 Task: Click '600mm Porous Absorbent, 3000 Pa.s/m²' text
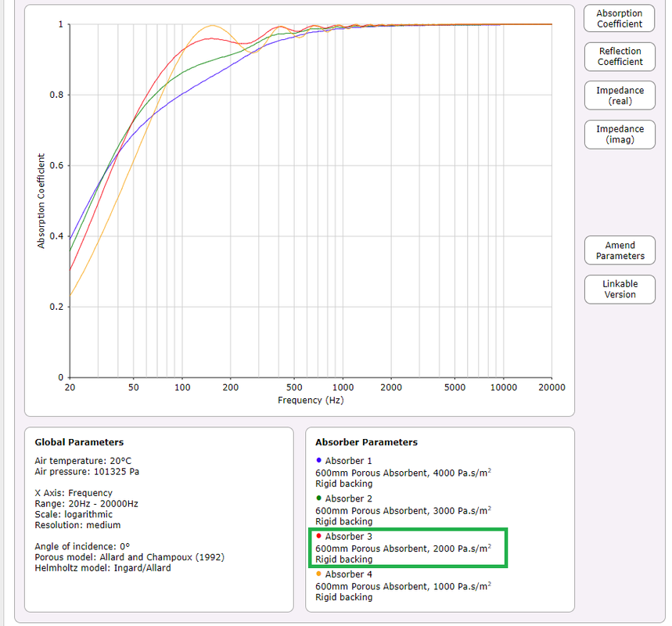coord(404,511)
